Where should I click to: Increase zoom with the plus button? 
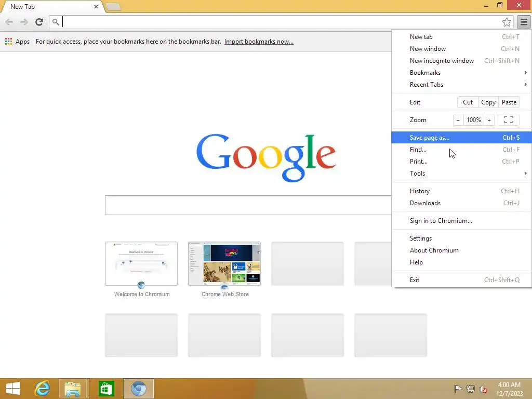[x=489, y=120]
